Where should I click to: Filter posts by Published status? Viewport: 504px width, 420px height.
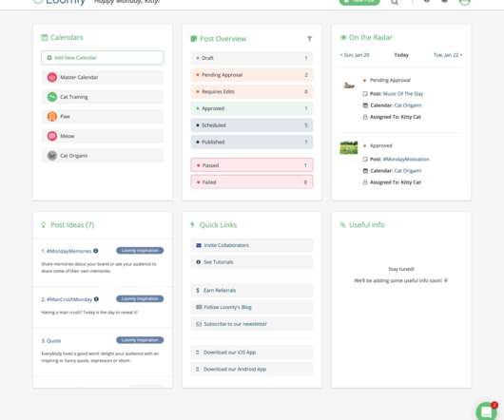click(x=252, y=142)
